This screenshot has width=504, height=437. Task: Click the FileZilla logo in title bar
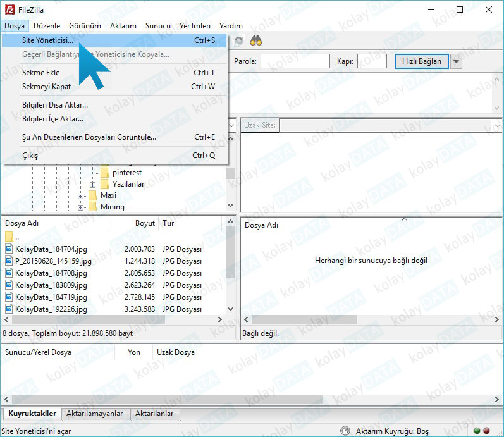pyautogui.click(x=9, y=9)
